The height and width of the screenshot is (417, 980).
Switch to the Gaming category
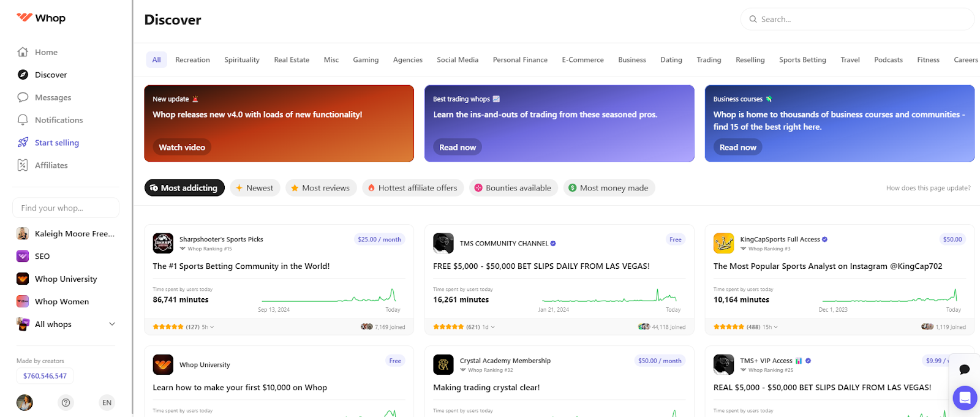[366, 59]
